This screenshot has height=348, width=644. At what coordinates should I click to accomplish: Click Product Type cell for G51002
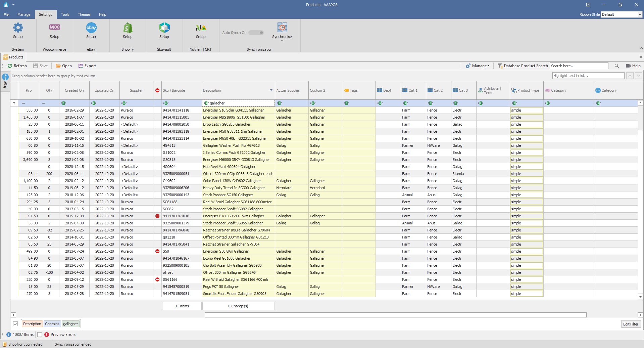(527, 153)
